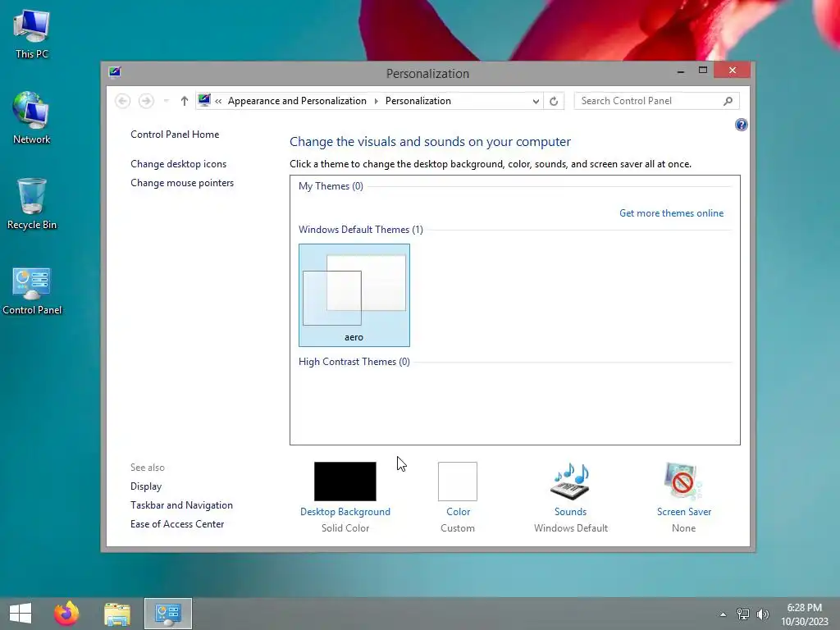
Task: Expand breadcrumb arrow before Personalization
Action: click(376, 101)
